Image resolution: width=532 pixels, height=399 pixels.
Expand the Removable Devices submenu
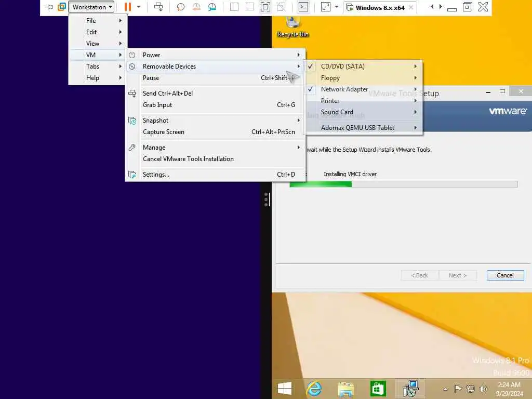click(x=215, y=66)
